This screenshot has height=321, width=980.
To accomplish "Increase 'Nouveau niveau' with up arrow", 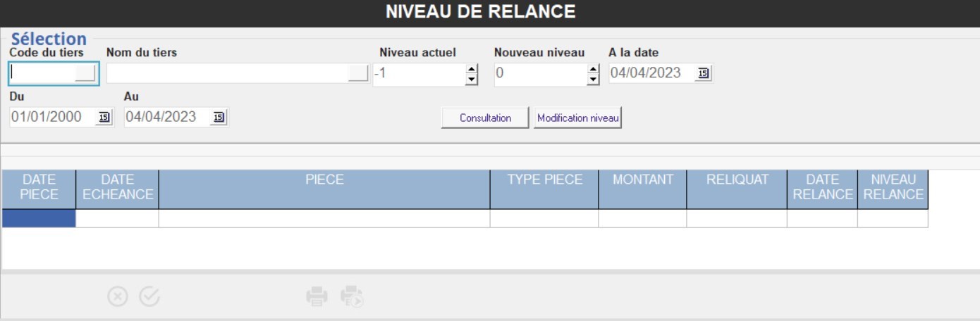I will (593, 69).
